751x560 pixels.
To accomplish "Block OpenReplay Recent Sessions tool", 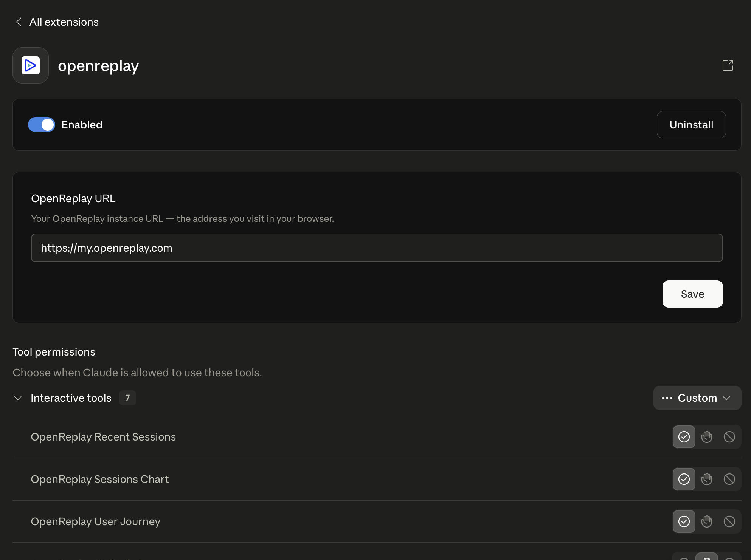I will (729, 437).
